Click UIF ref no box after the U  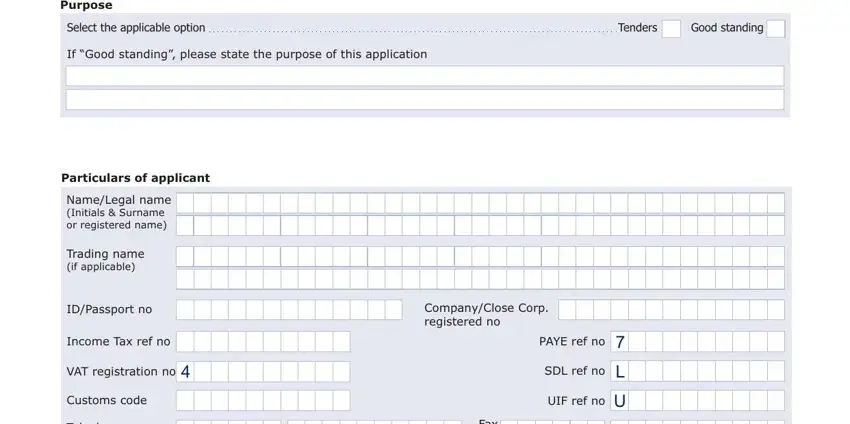click(637, 401)
